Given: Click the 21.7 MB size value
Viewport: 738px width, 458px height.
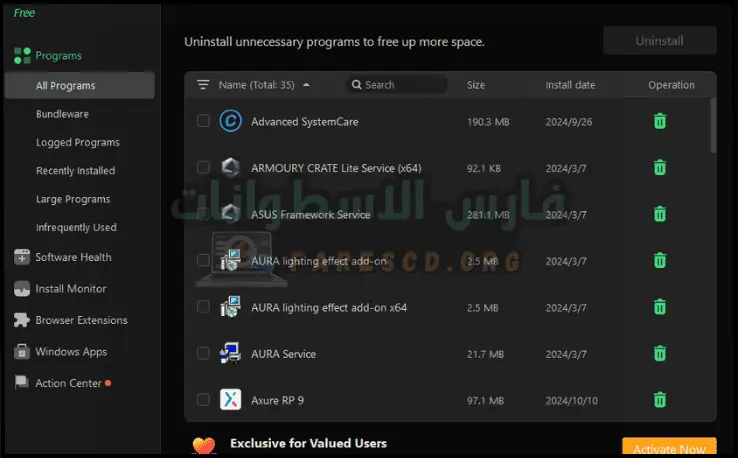Looking at the screenshot, I should click(485, 354).
